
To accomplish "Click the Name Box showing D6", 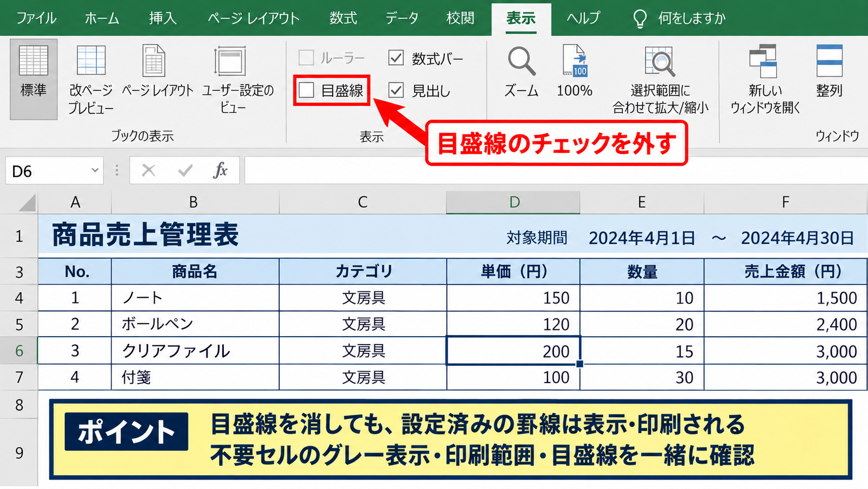I will (x=54, y=170).
